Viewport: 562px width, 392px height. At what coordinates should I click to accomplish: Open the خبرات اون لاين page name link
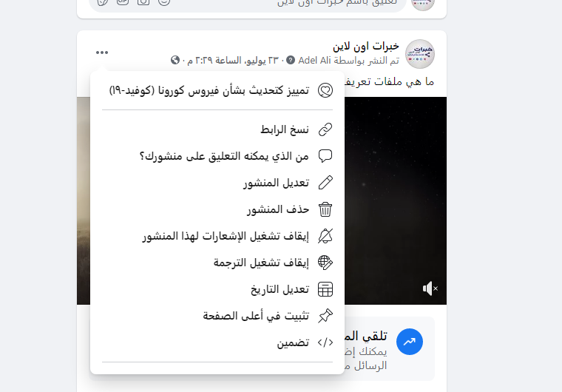point(365,46)
